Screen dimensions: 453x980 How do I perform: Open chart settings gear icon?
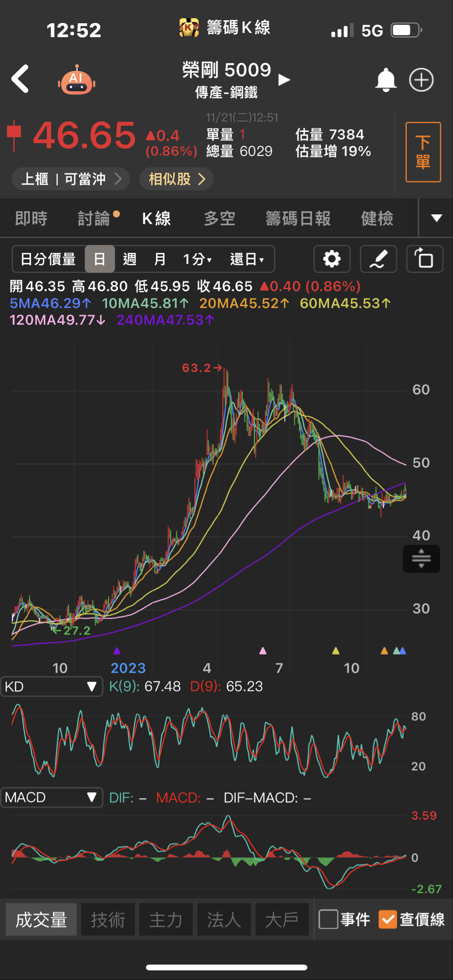332,259
